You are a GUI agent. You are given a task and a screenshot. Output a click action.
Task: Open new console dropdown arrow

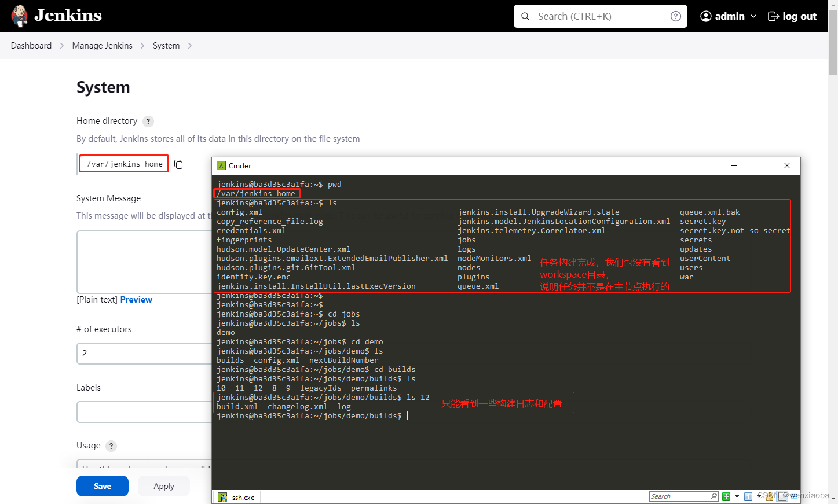(737, 496)
